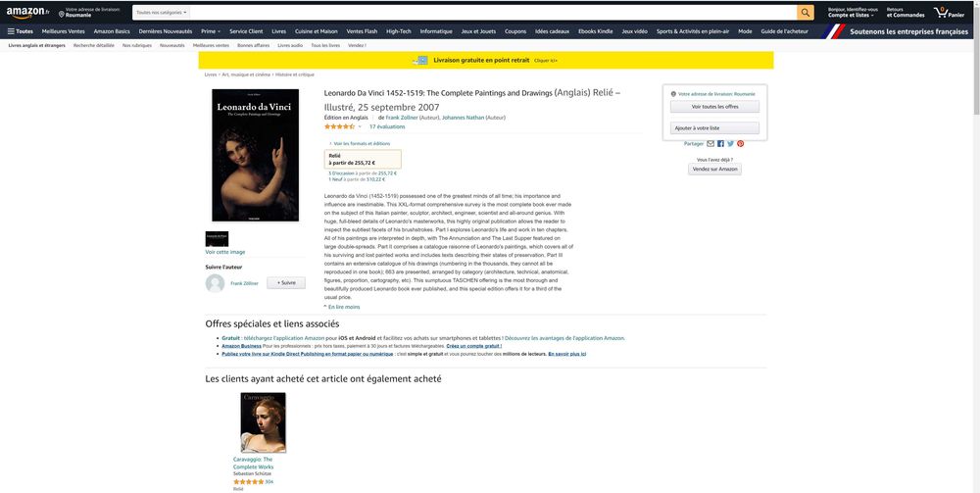
Task: Collapse description with En lire moins
Action: 341,307
